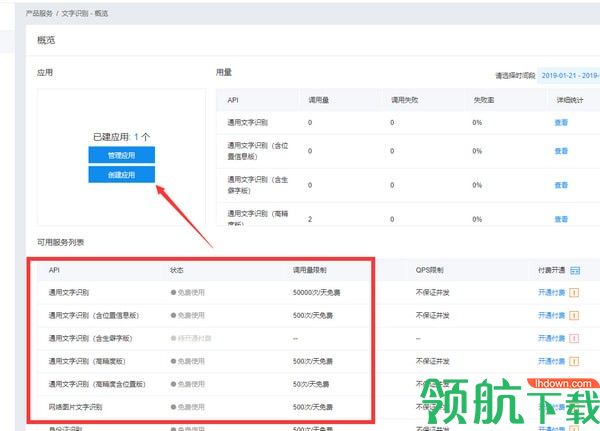Click the call count 2 in the usage table

tap(310, 219)
